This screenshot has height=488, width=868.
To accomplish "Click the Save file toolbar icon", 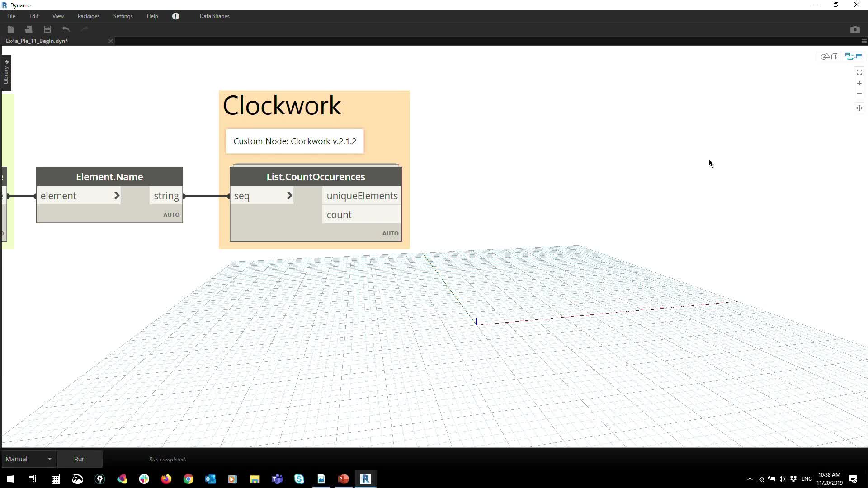I will pyautogui.click(x=47, y=29).
